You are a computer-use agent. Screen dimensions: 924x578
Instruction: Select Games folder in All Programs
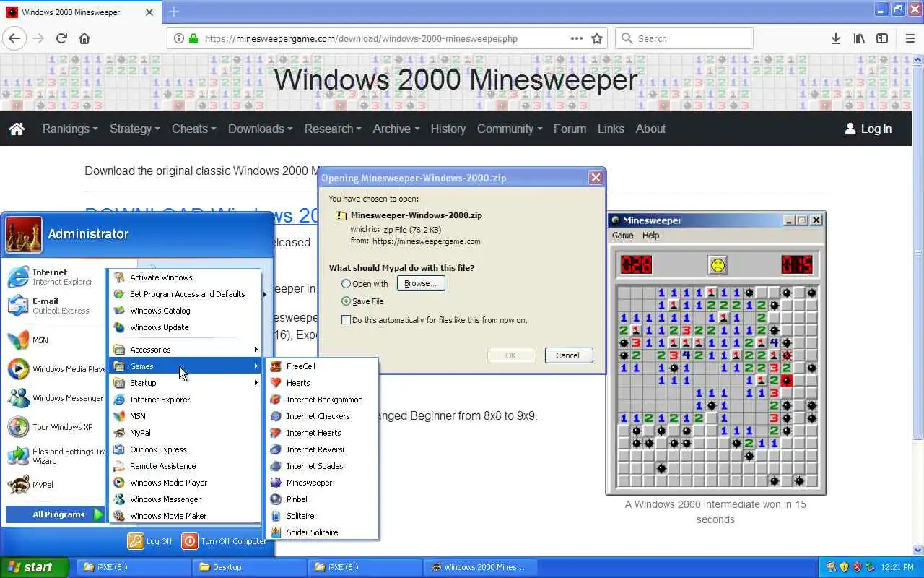point(185,366)
